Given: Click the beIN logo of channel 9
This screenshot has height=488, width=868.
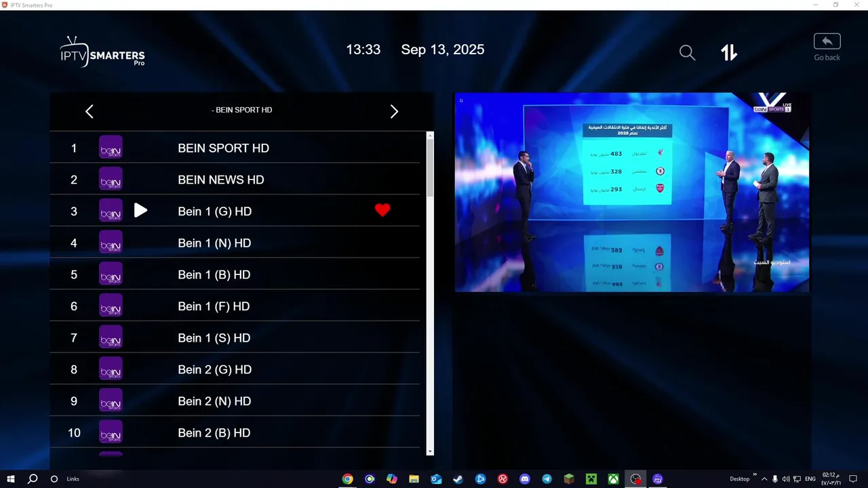Looking at the screenshot, I should 111,401.
